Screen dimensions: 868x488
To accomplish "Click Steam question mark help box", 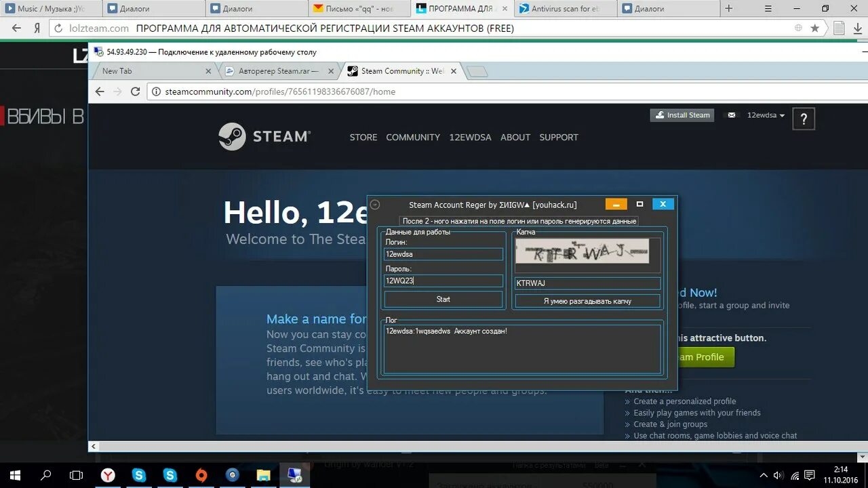I will click(804, 119).
